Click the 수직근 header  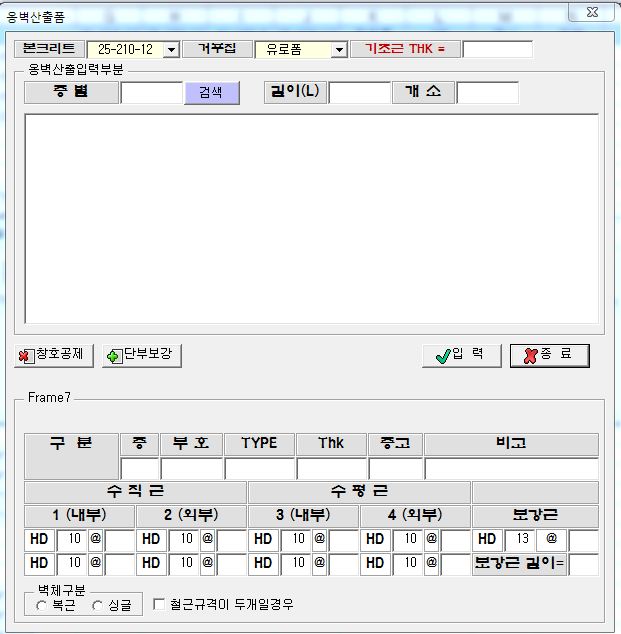[135, 492]
